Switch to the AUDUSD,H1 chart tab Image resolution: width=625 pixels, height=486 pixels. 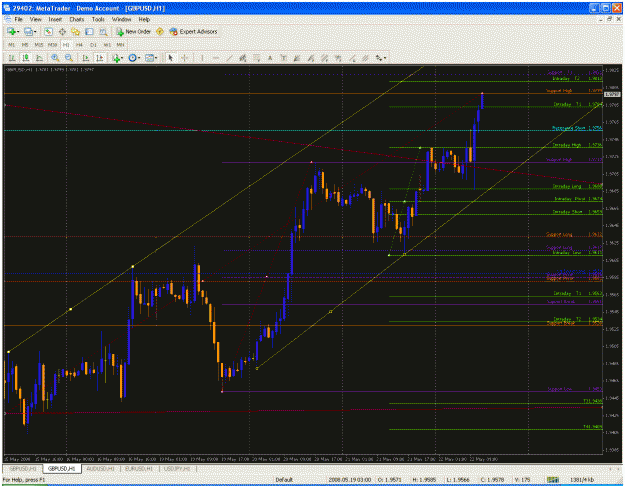(100, 469)
